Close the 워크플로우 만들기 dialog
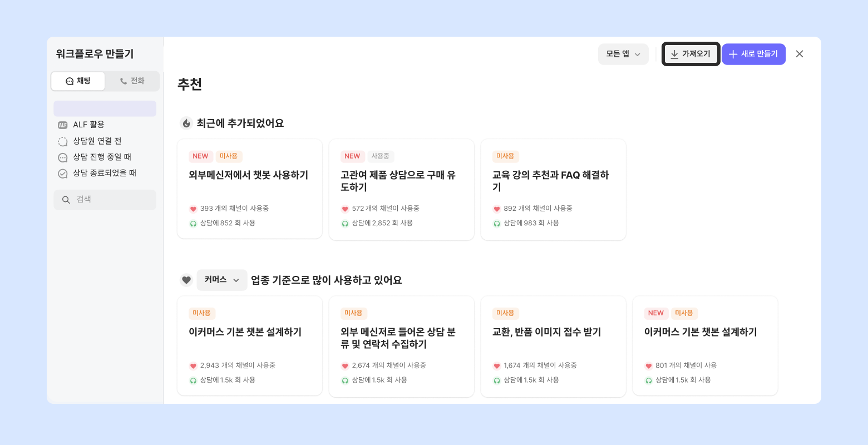The width and height of the screenshot is (868, 445). [x=800, y=54]
